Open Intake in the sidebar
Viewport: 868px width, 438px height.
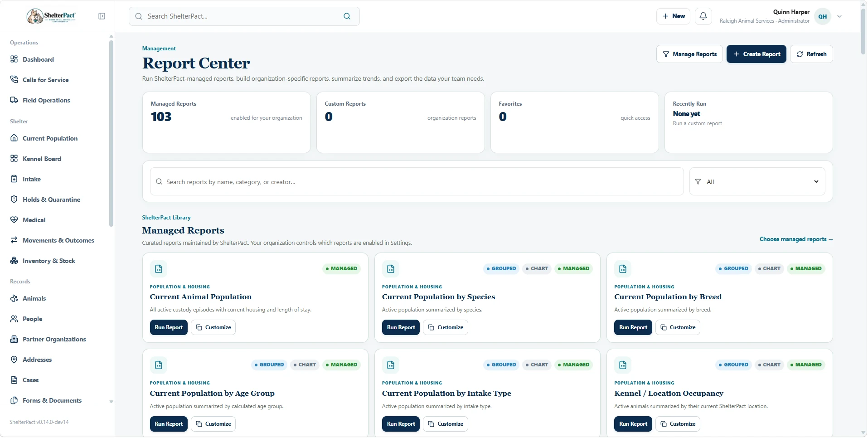pos(32,179)
